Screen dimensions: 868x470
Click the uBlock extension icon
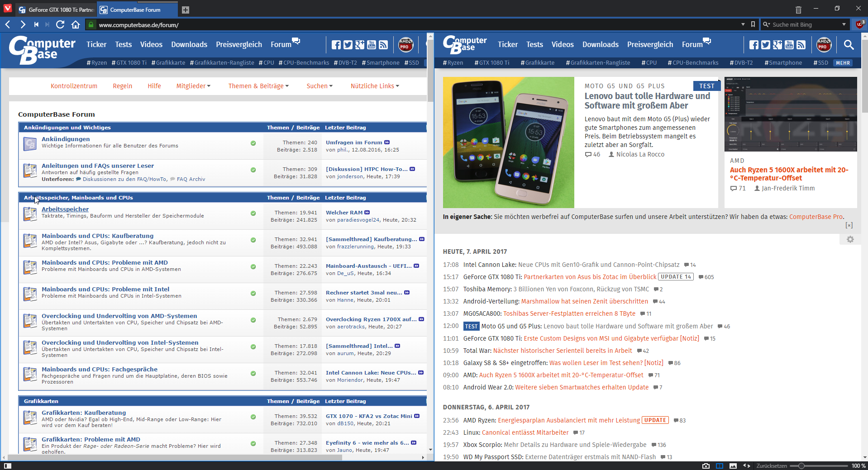point(859,24)
